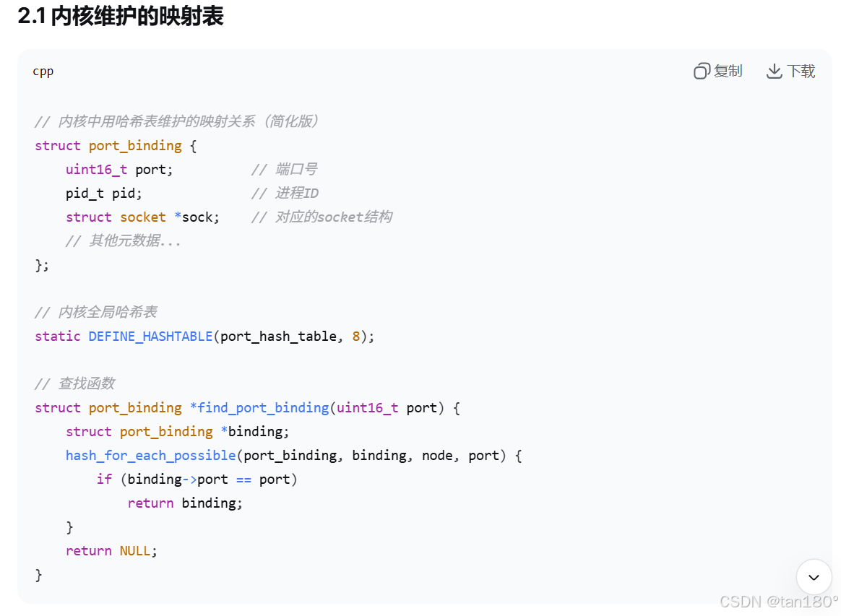Image resolution: width=841 pixels, height=616 pixels.
Task: Click the comment 其他元数据...
Action: click(x=124, y=240)
